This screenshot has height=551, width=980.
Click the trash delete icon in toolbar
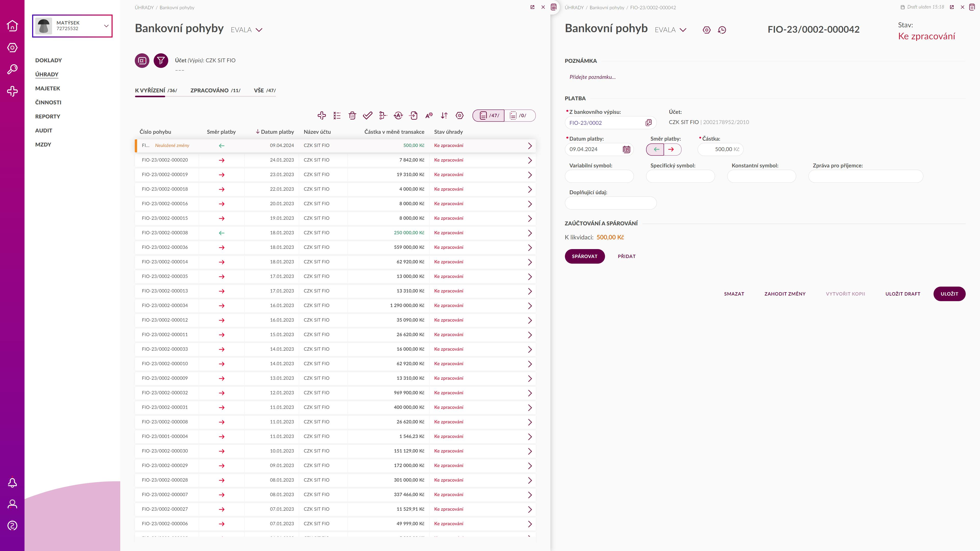pos(352,116)
